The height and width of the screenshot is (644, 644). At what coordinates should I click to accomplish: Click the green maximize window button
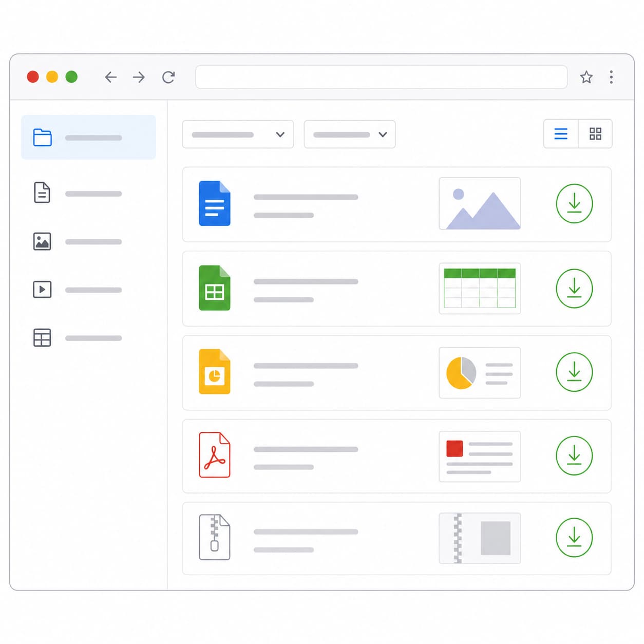point(72,77)
